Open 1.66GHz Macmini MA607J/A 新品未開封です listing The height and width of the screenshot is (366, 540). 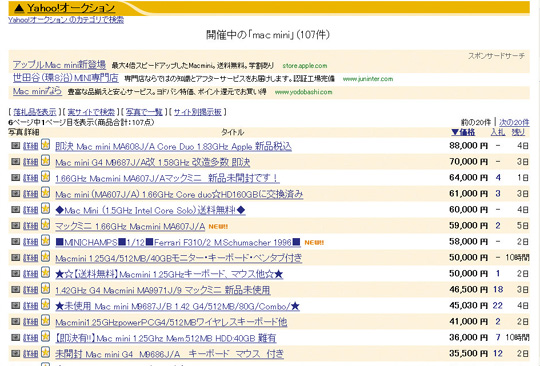pyautogui.click(x=167, y=178)
